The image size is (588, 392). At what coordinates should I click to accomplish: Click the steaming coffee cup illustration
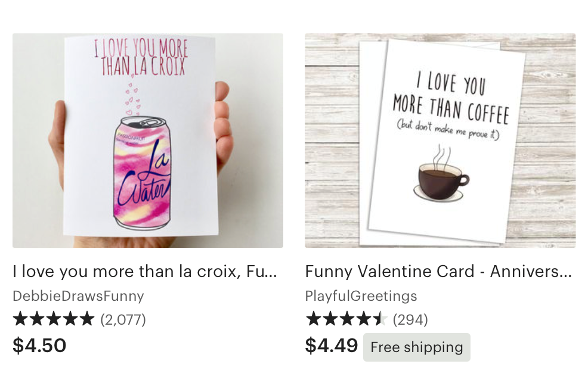coord(441,174)
